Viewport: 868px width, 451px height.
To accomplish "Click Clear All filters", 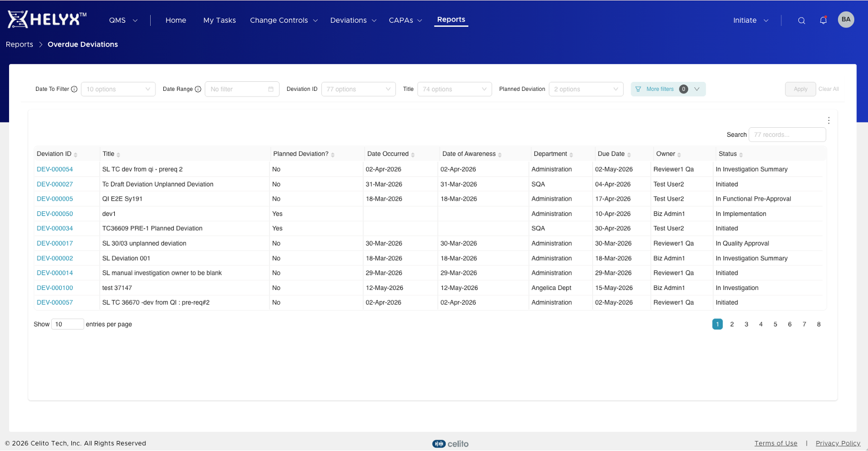I will tap(828, 89).
